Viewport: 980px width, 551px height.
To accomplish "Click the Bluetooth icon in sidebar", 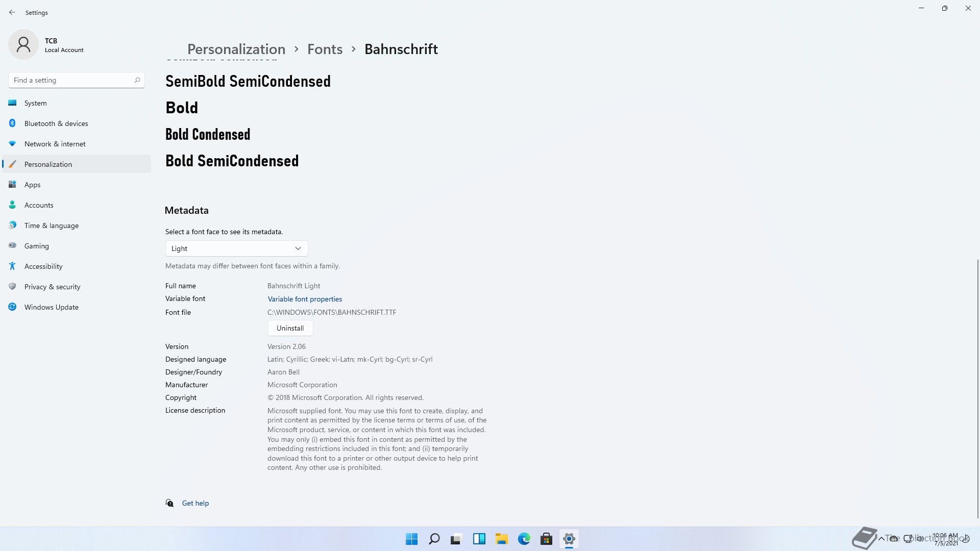I will click(x=12, y=123).
